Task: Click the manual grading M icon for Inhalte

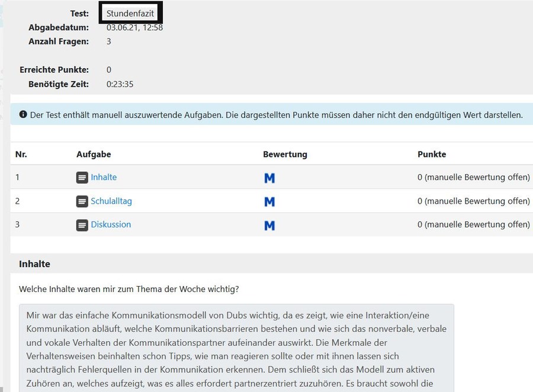Action: click(269, 178)
